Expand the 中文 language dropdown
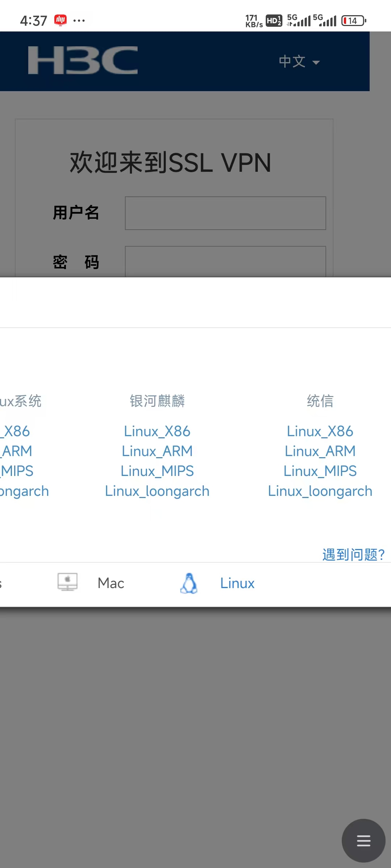 [x=293, y=61]
